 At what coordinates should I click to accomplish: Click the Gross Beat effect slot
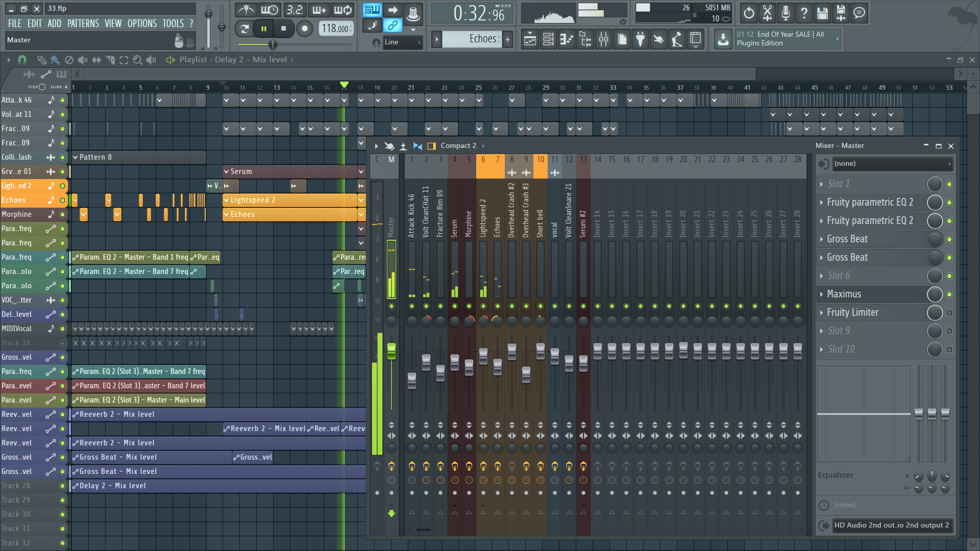tap(847, 239)
